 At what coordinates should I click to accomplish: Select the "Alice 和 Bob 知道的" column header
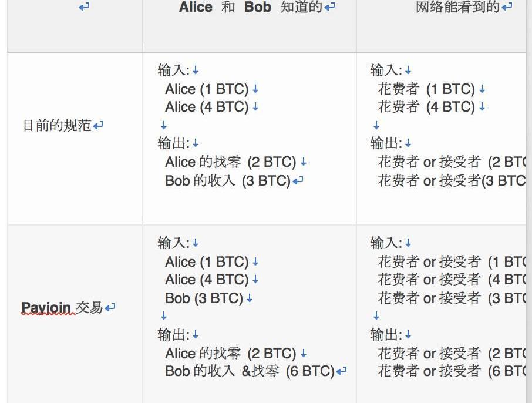click(x=251, y=7)
